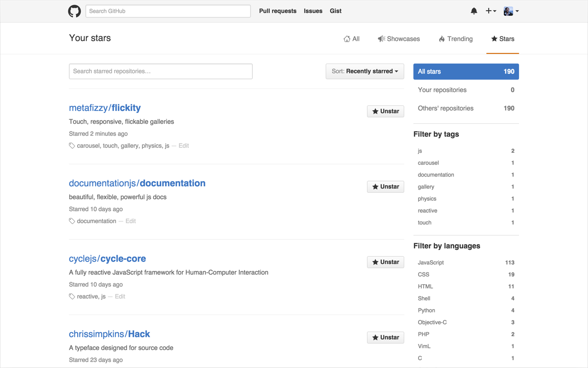
Task: Open the notifications bell
Action: click(474, 11)
